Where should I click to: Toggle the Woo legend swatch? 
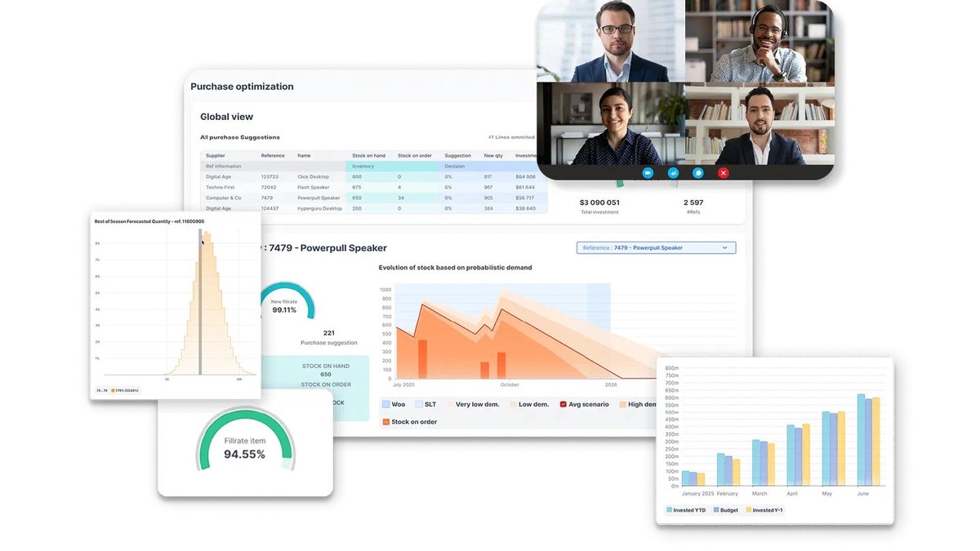coord(385,404)
